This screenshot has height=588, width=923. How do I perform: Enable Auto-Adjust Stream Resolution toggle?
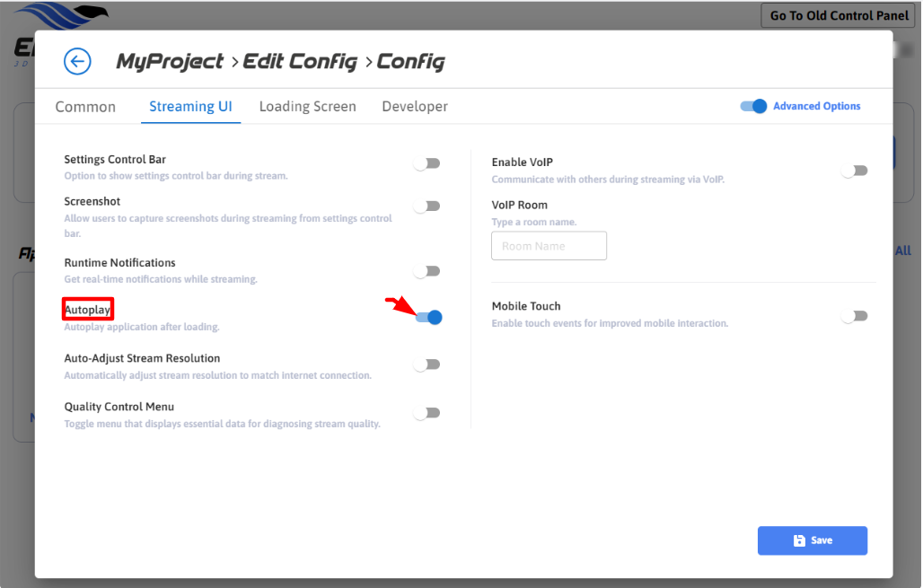click(x=427, y=364)
